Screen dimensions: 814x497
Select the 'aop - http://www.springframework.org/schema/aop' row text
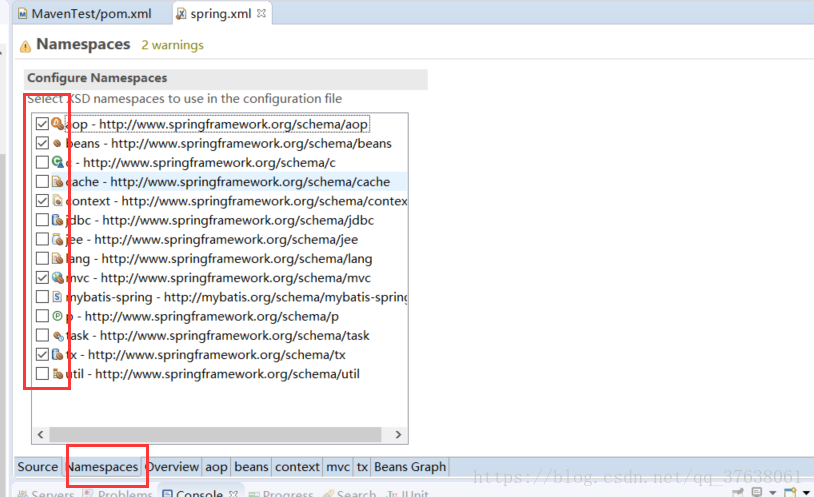(217, 124)
